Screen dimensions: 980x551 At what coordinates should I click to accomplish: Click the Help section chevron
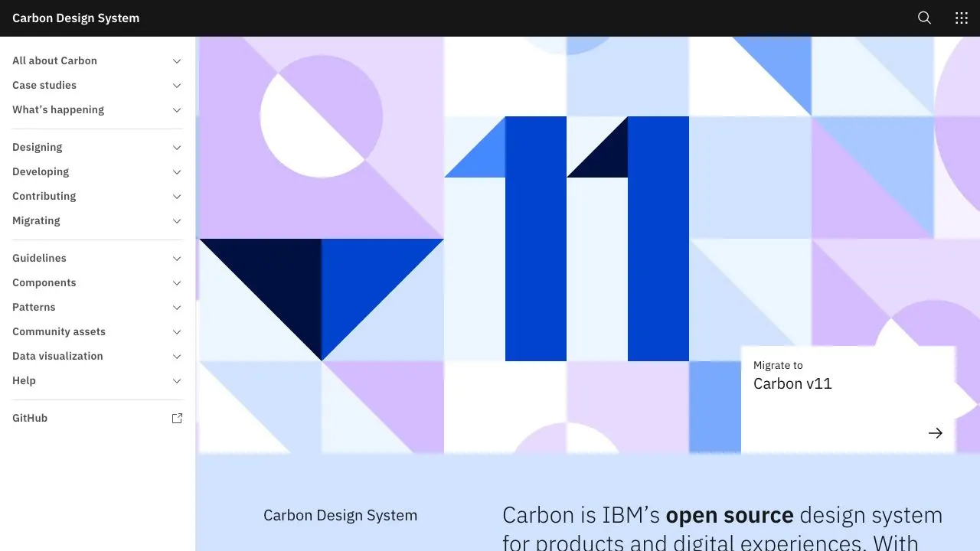177,381
